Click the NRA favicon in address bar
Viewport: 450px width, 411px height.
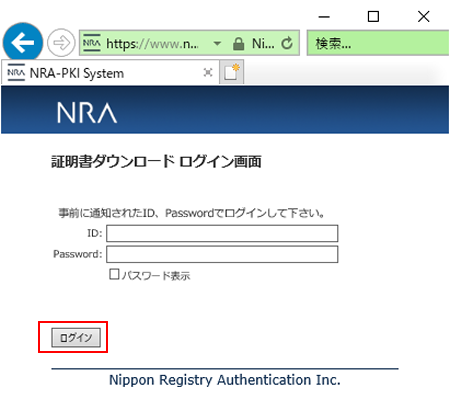[x=92, y=43]
